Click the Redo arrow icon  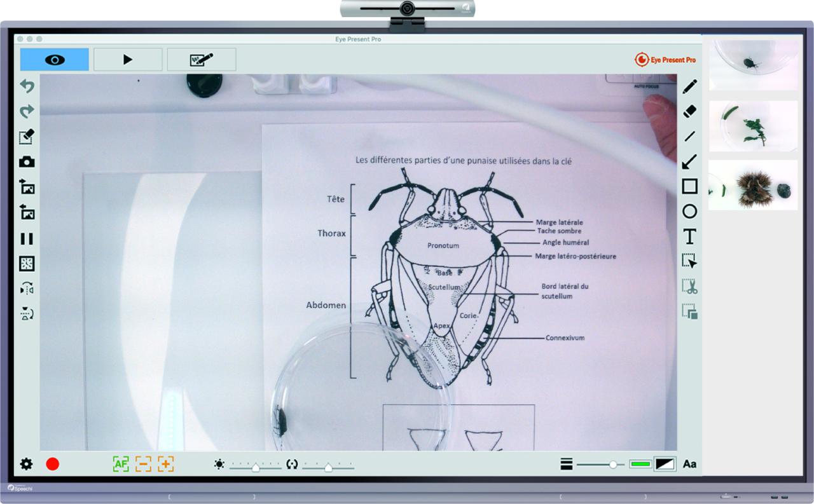point(26,111)
